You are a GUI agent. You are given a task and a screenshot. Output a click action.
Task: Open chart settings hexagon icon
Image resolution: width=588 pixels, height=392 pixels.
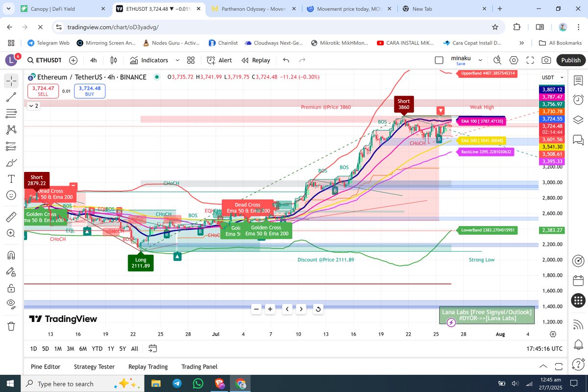[x=514, y=60]
